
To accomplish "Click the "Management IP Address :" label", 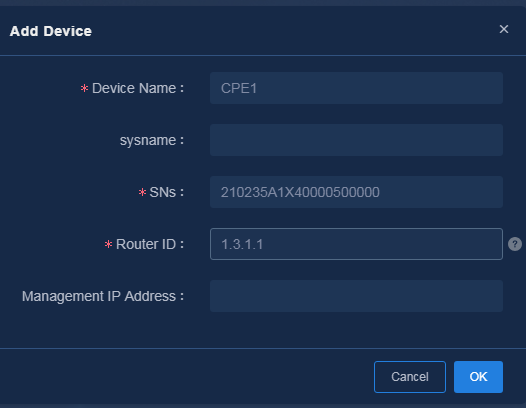I will pos(103,296).
